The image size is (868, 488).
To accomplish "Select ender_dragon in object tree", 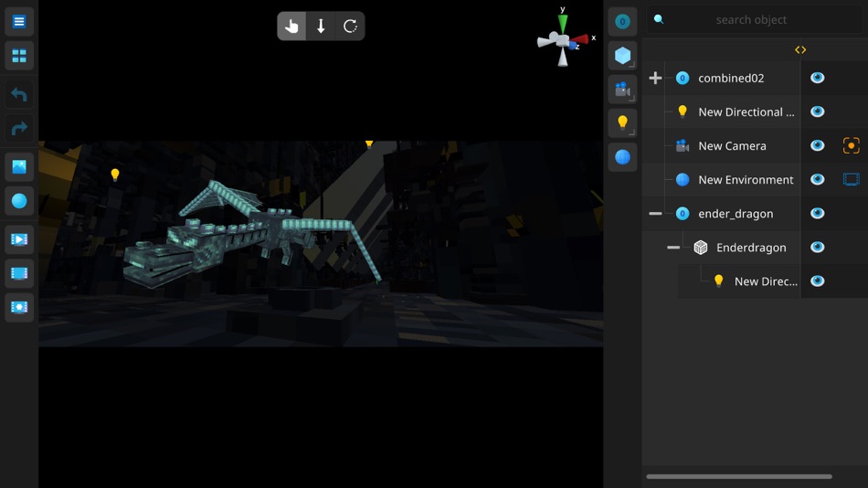I will tap(736, 213).
